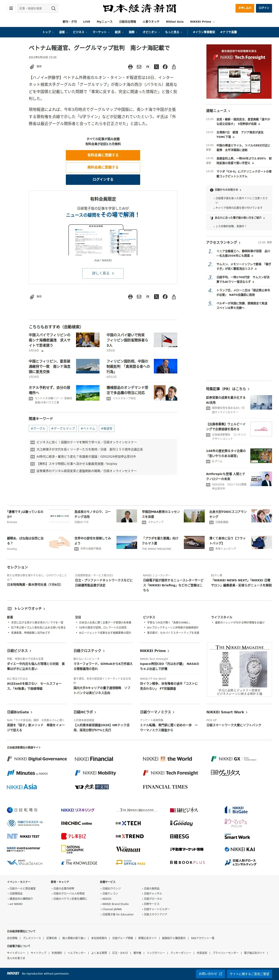Click the email icon below the member box

coord(139,297)
